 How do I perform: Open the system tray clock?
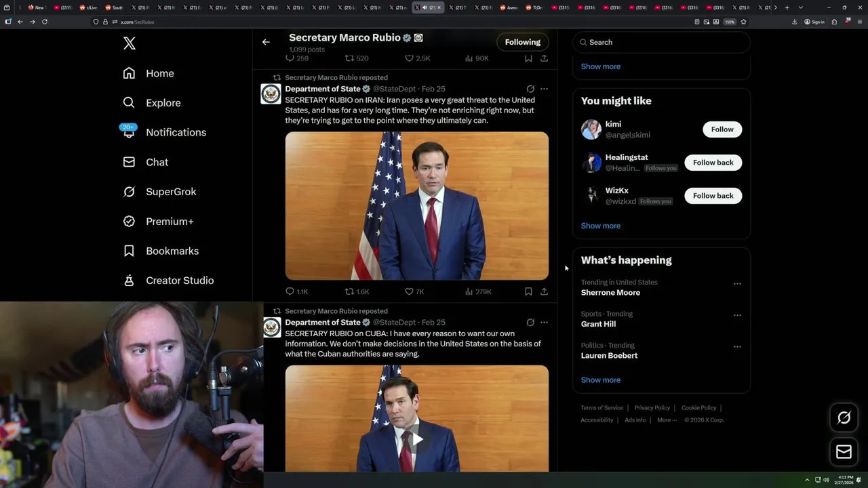[x=844, y=479]
